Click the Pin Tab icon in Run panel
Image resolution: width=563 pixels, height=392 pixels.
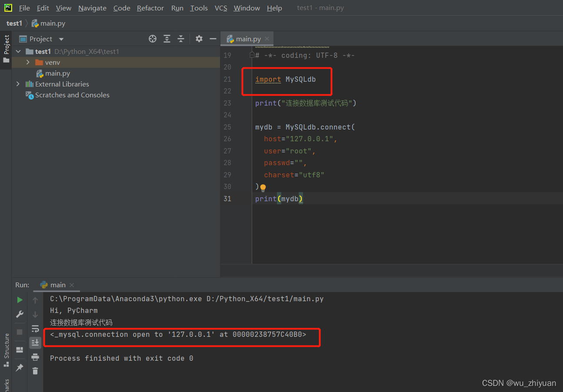tap(20, 368)
